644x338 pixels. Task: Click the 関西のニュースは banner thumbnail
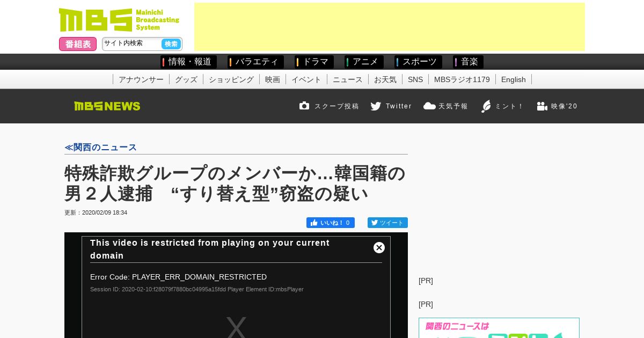pyautogui.click(x=499, y=328)
